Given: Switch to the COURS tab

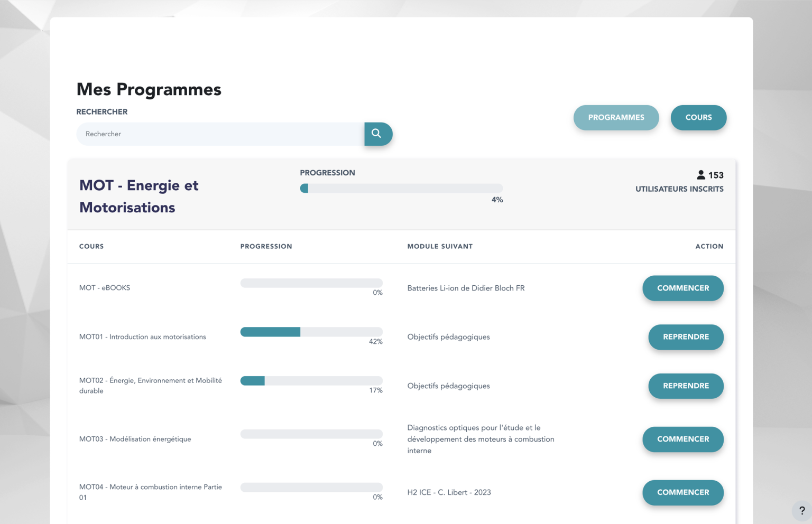Looking at the screenshot, I should 698,117.
